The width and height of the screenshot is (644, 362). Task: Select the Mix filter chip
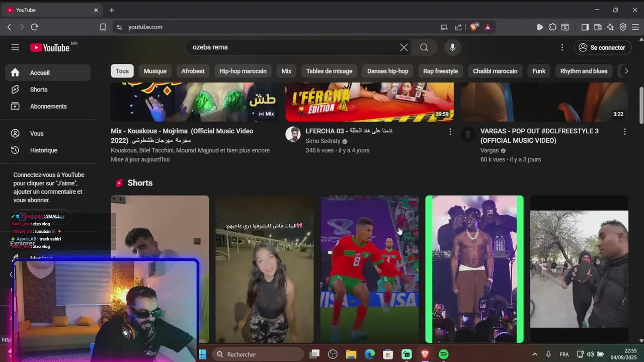[286, 71]
